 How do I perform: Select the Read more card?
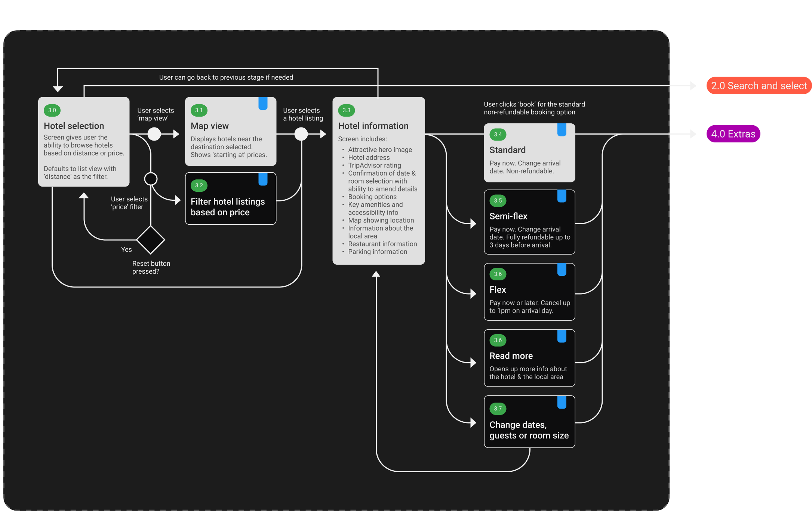(529, 358)
